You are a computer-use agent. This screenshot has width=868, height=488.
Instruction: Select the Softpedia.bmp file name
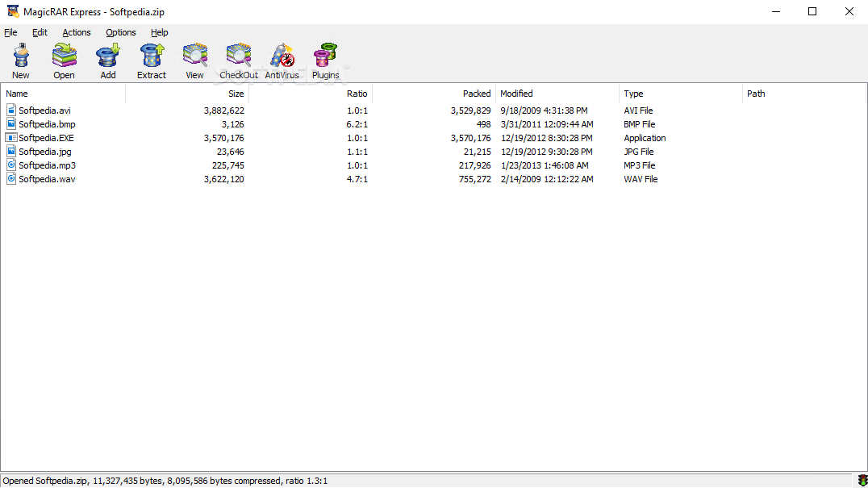pyautogui.click(x=47, y=124)
